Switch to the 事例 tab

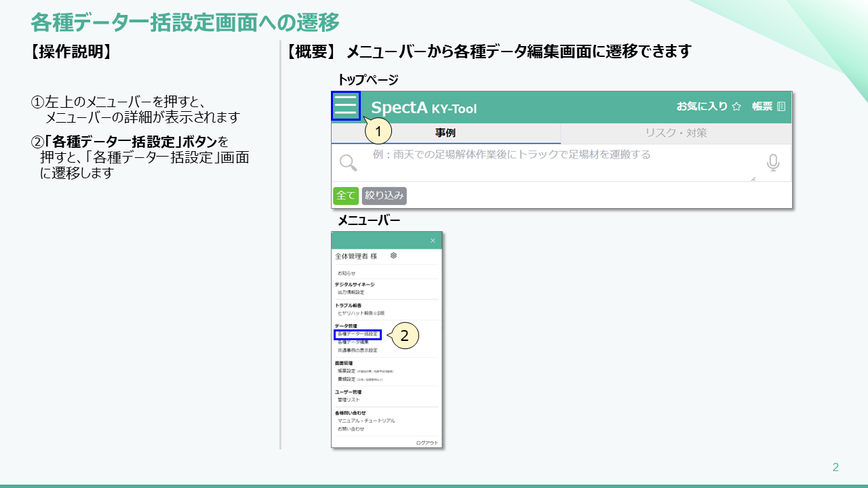coord(446,133)
